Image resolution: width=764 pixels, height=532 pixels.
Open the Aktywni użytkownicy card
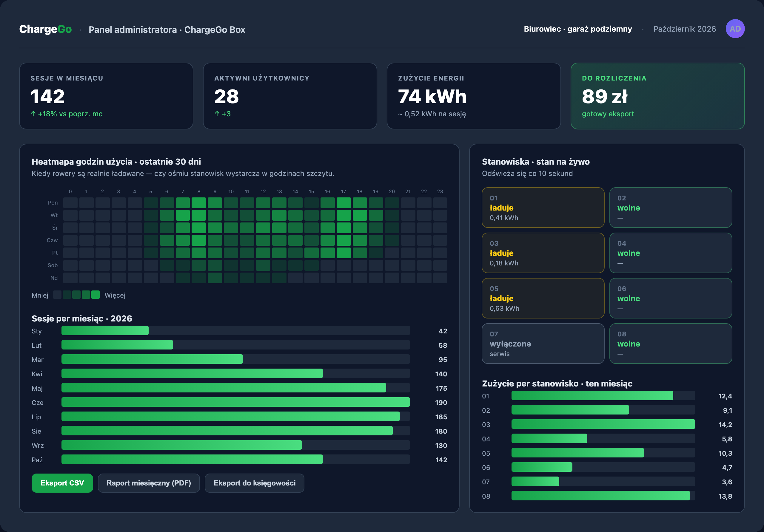(x=290, y=96)
